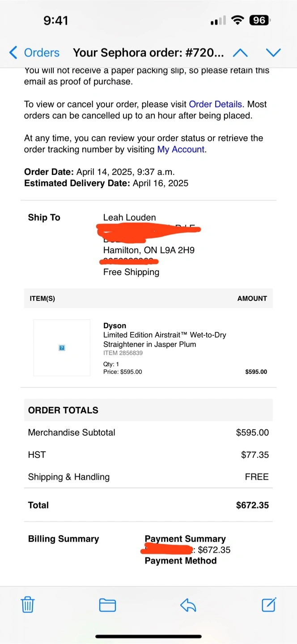Open the Order Details link
Screen dimensions: 297x644
coord(215,104)
